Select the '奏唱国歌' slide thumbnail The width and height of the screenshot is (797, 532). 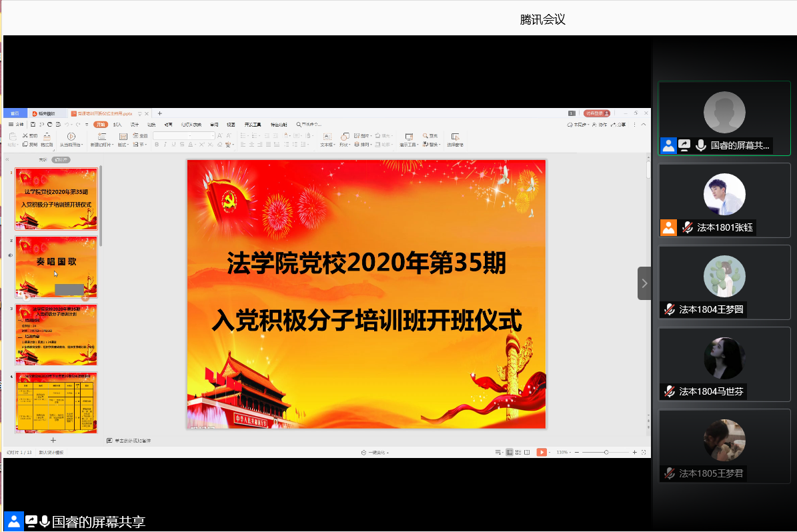[x=56, y=267]
